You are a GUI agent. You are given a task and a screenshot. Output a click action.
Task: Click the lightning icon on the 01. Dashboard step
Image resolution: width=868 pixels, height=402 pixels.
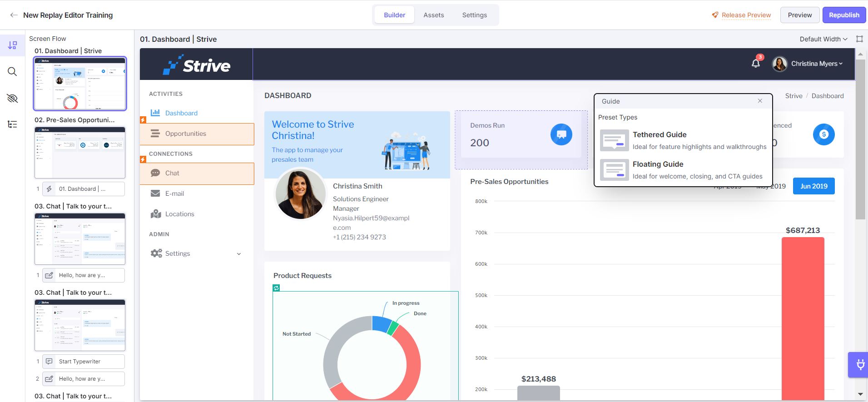49,189
